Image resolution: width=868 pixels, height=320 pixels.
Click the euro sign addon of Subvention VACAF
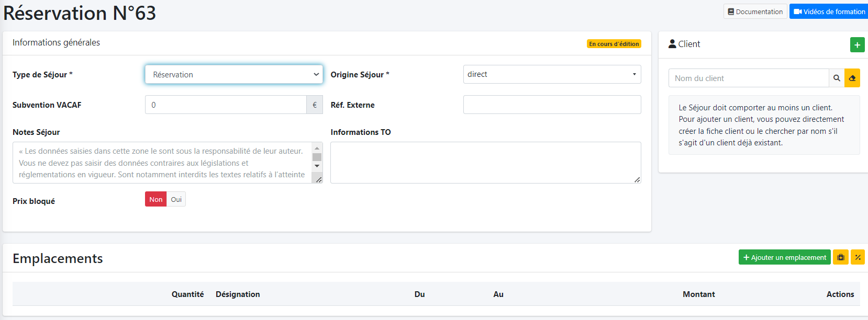pos(315,105)
